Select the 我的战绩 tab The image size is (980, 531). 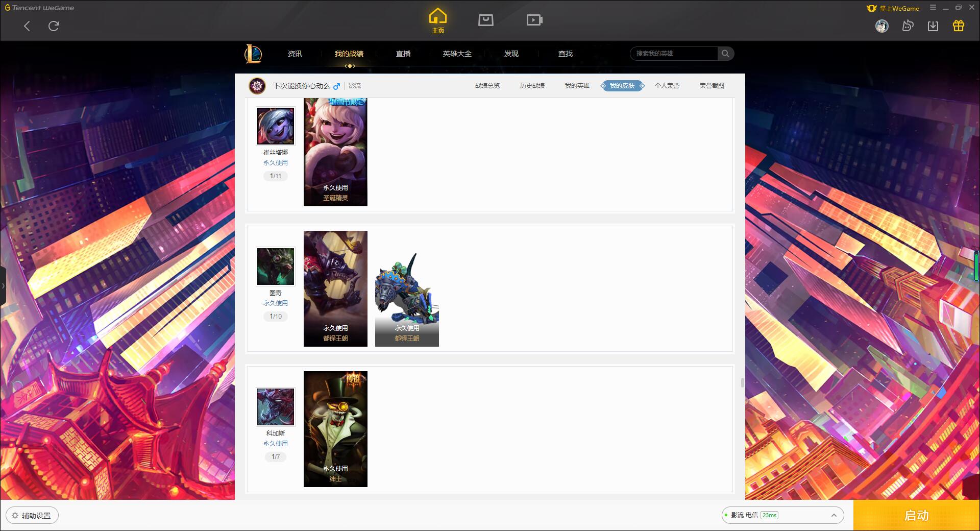tap(349, 54)
